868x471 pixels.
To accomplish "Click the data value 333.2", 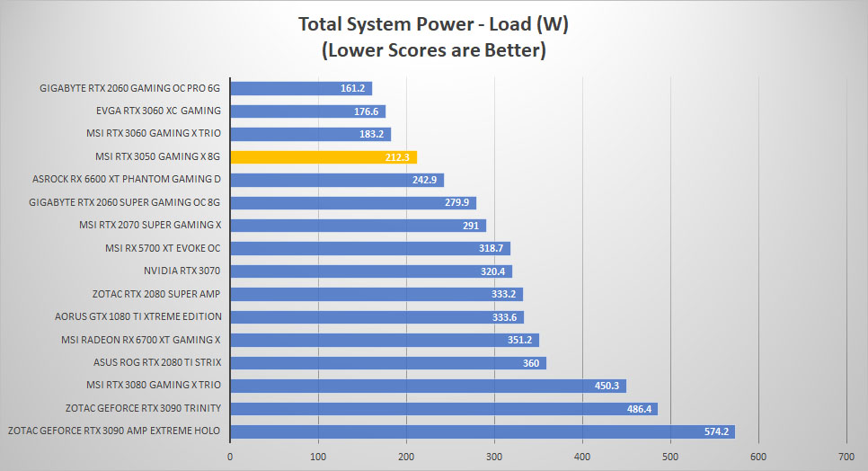I will click(504, 295).
